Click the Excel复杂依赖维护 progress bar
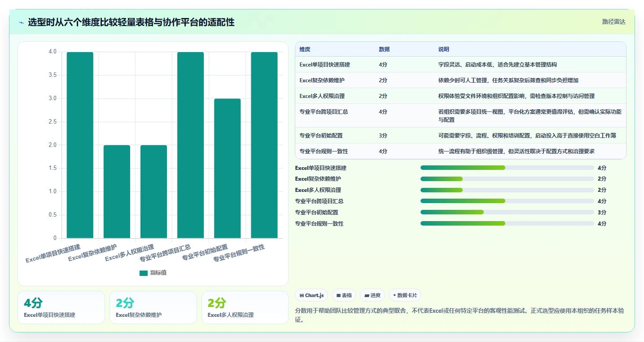The width and height of the screenshot is (644, 342). point(507,179)
